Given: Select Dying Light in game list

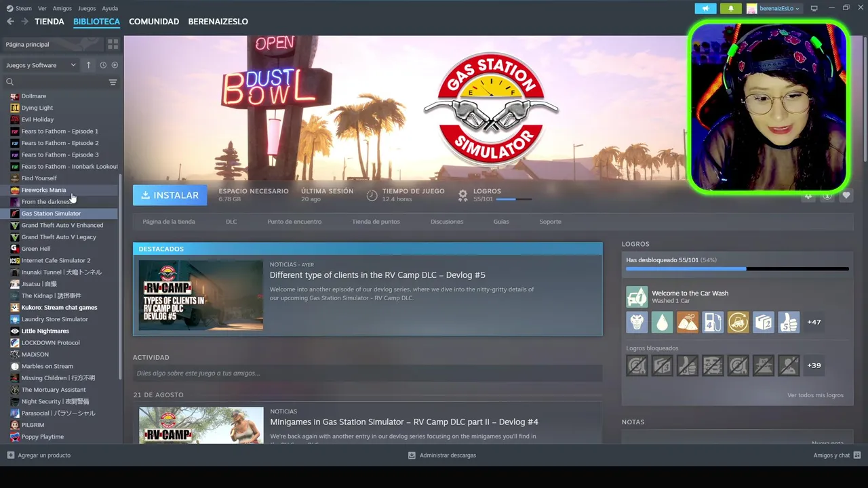Looking at the screenshot, I should point(60,108).
